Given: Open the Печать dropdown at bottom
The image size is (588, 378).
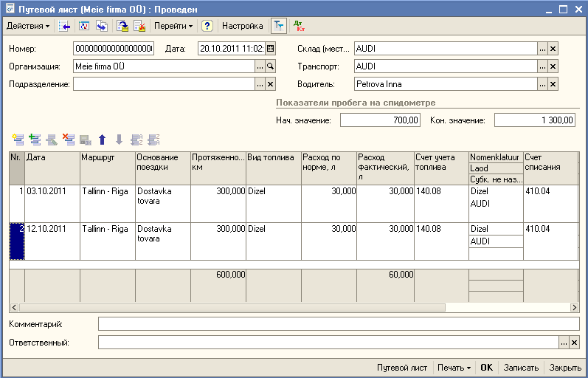Looking at the screenshot, I should [x=454, y=367].
